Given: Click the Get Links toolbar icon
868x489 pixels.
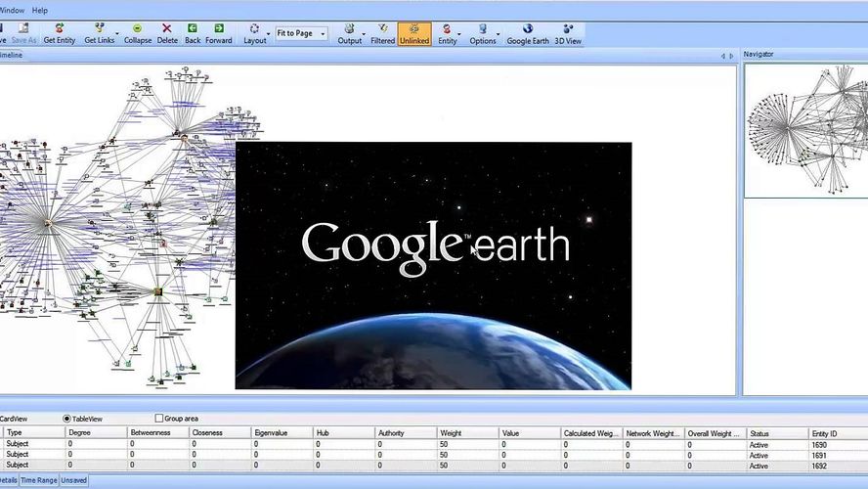Looking at the screenshot, I should (x=99, y=34).
